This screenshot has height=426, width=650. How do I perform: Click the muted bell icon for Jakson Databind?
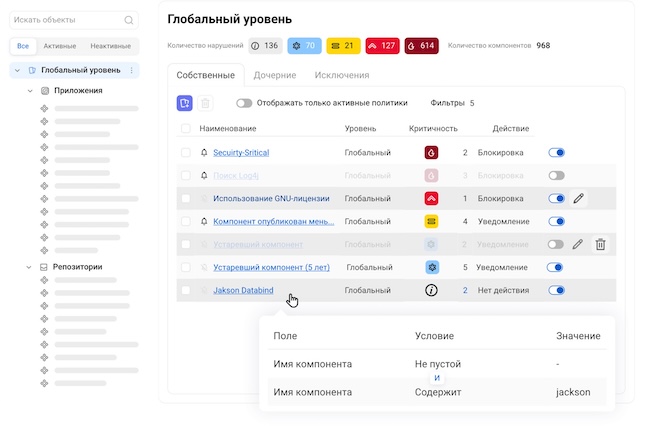click(204, 290)
